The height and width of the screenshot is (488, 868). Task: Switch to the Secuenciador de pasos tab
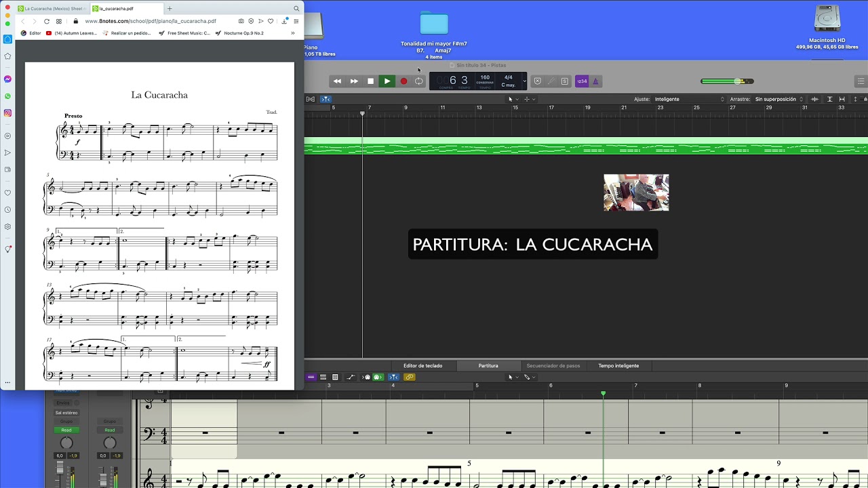click(x=553, y=366)
